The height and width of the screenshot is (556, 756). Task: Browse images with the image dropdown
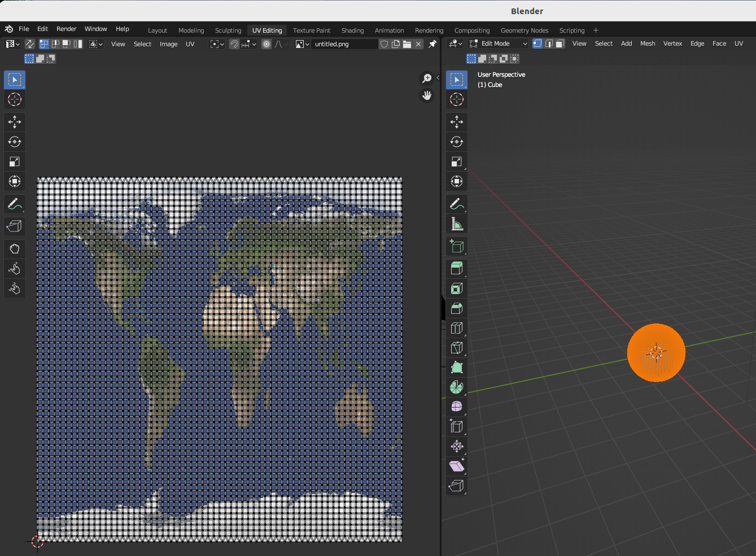(302, 44)
